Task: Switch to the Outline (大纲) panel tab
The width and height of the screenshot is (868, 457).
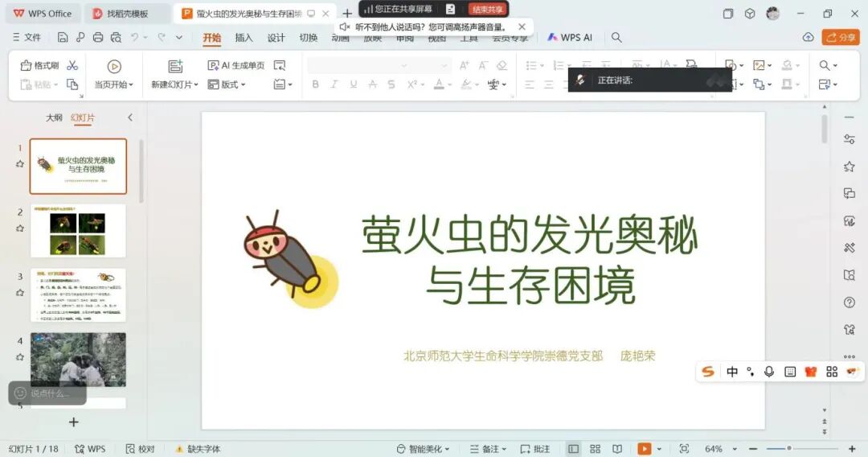Action: point(54,117)
